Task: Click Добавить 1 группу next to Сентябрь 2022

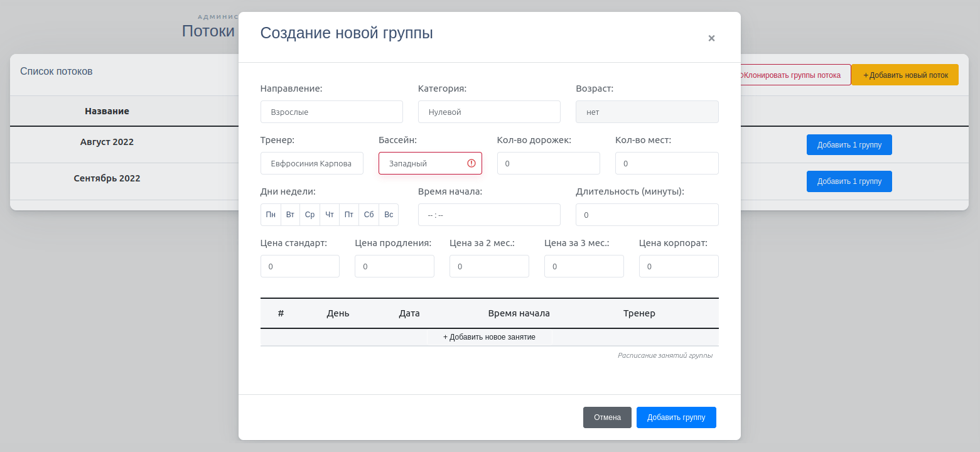Action: (x=849, y=181)
